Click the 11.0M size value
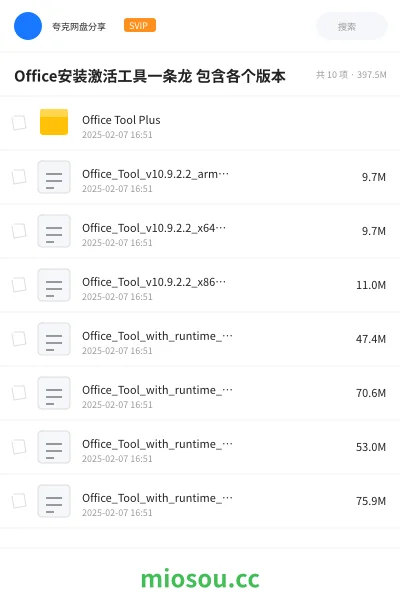The height and width of the screenshot is (600, 400). [371, 285]
